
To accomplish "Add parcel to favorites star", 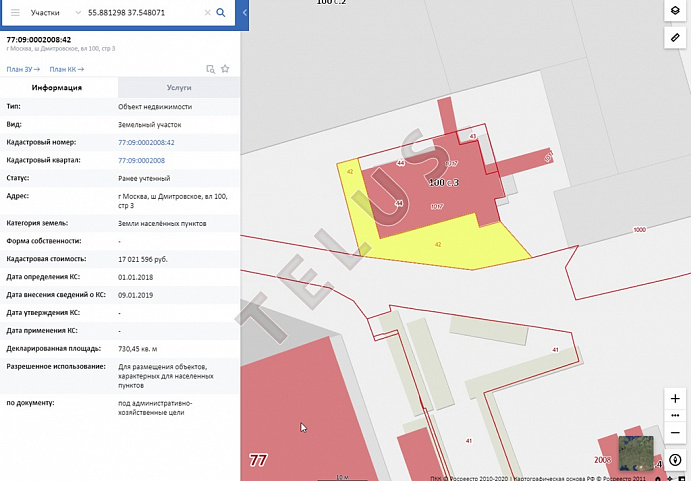I will click(x=225, y=69).
